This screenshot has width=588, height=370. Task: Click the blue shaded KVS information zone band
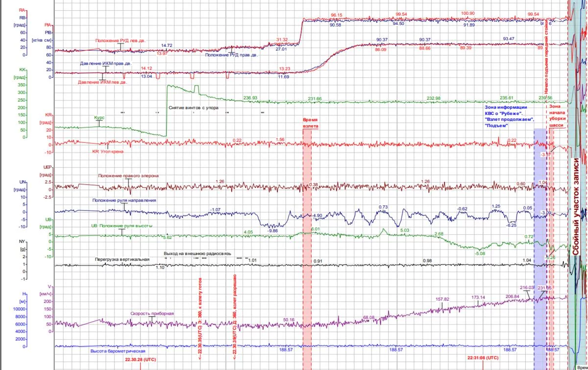[539, 250]
